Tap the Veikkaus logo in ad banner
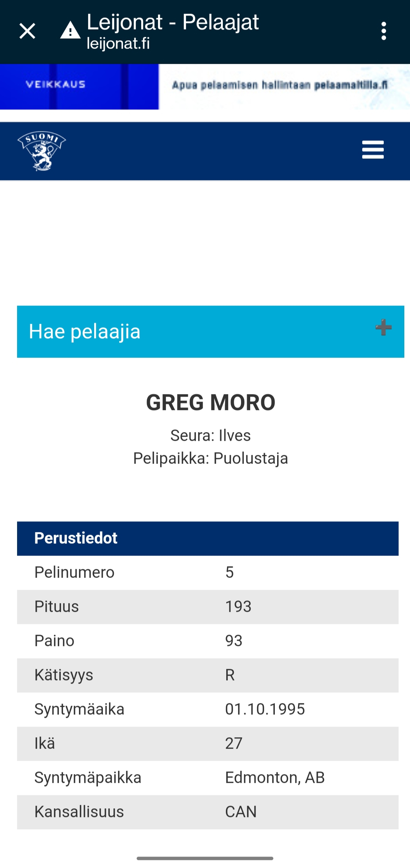The width and height of the screenshot is (410, 868). [x=55, y=84]
